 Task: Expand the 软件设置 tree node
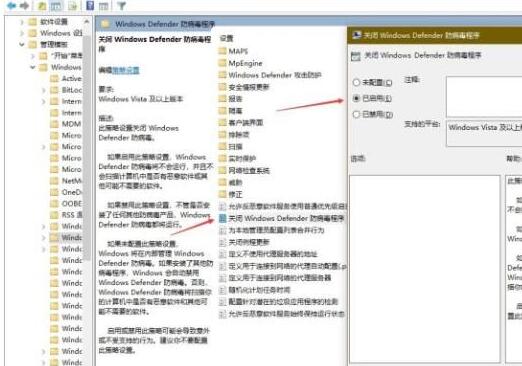coord(22,22)
